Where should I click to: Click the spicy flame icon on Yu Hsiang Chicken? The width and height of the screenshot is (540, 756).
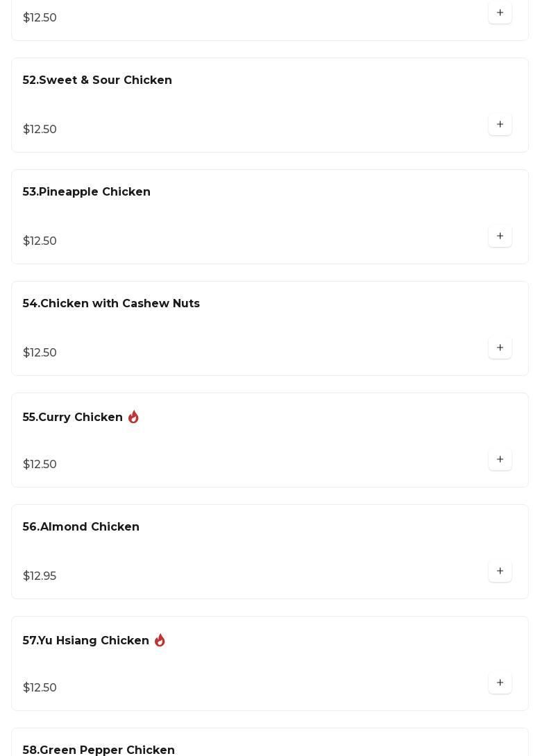(x=160, y=640)
